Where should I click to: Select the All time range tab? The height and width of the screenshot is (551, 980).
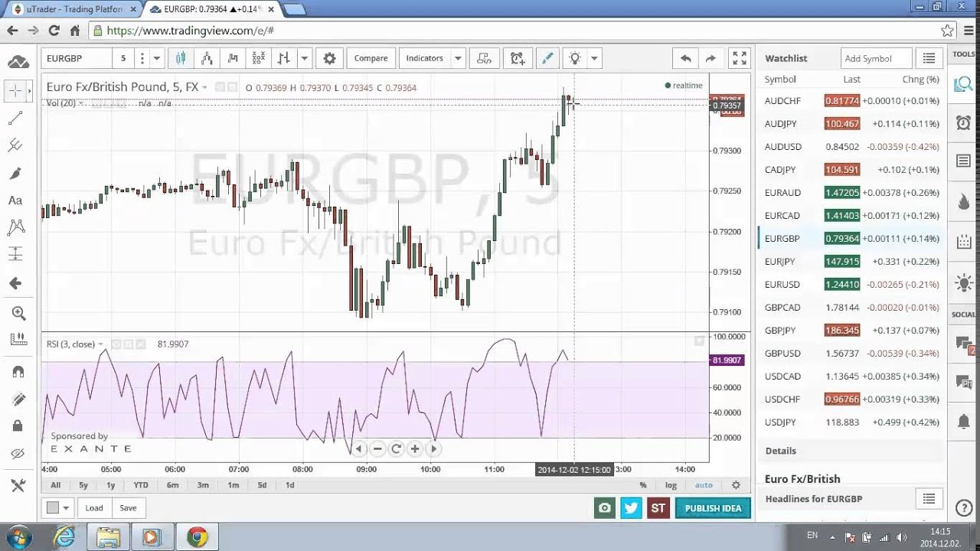click(x=55, y=485)
